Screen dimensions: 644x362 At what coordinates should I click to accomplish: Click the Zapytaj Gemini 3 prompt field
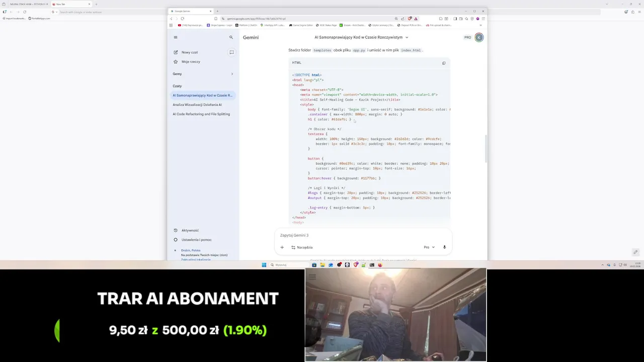pos(363,235)
